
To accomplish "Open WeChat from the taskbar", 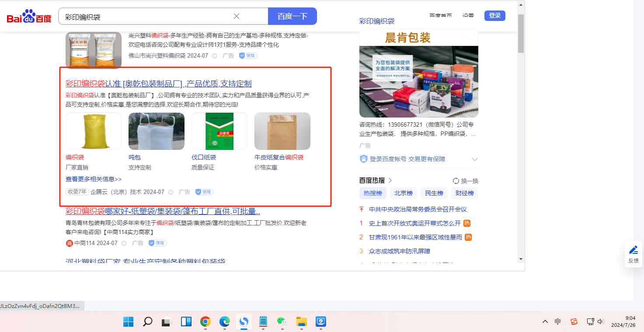I will point(282,322).
